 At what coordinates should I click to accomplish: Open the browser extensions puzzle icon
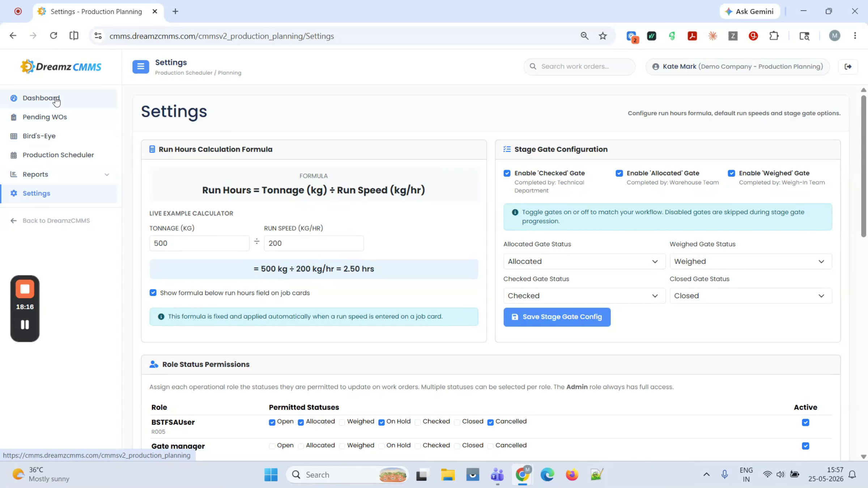[774, 36]
